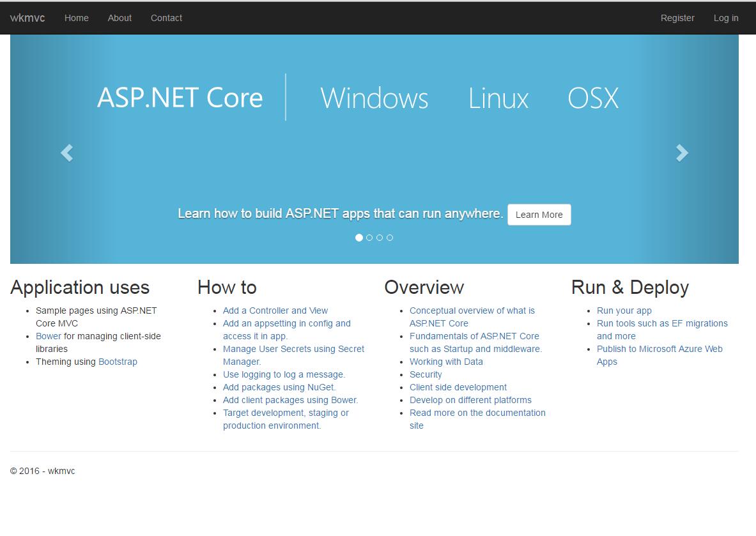This screenshot has width=756, height=536.
Task: Click the previous slide arrow in carousel
Action: click(x=66, y=153)
